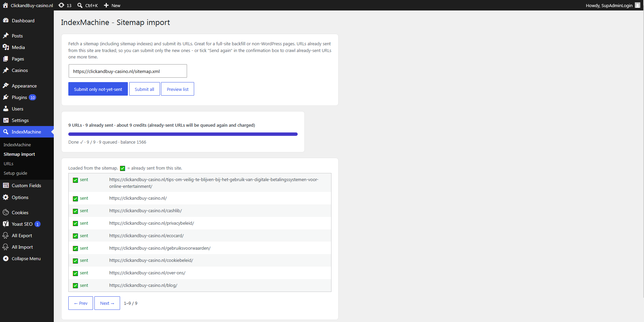Open the updates icon showing 13
Image resolution: width=644 pixels, height=322 pixels.
point(61,5)
